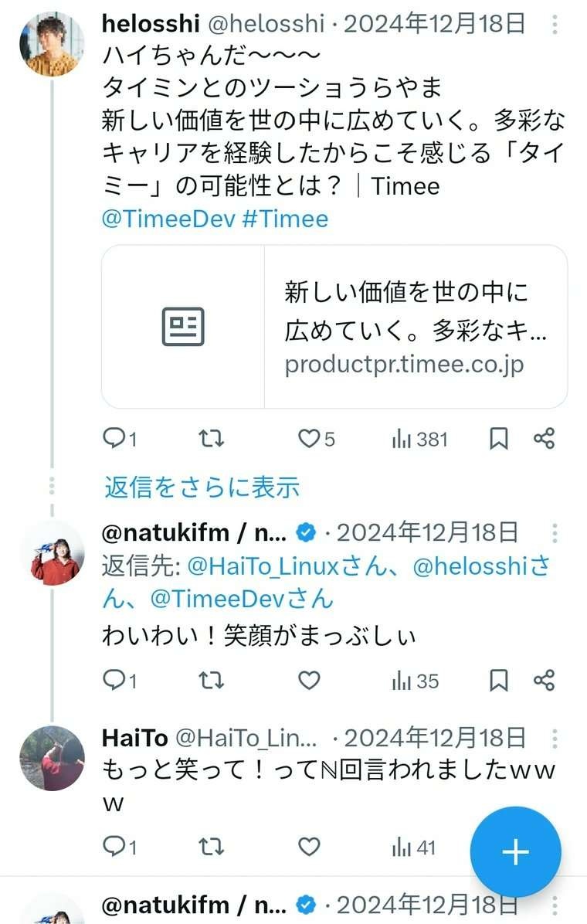This screenshot has width=587, height=924.
Task: Retweet natukifm's わいわい reply
Action: click(x=212, y=681)
